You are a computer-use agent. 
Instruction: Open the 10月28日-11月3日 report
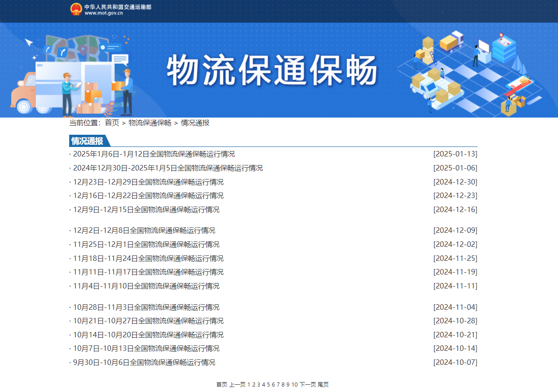pyautogui.click(x=146, y=307)
